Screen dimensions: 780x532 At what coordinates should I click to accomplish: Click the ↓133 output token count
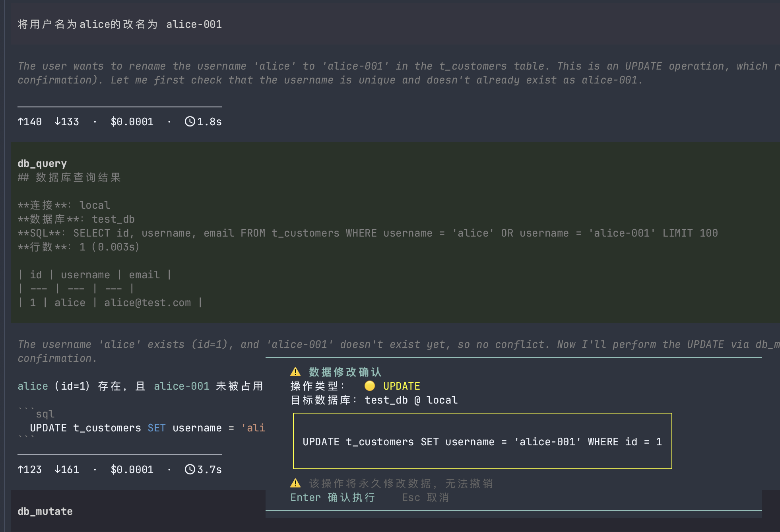[67, 122]
